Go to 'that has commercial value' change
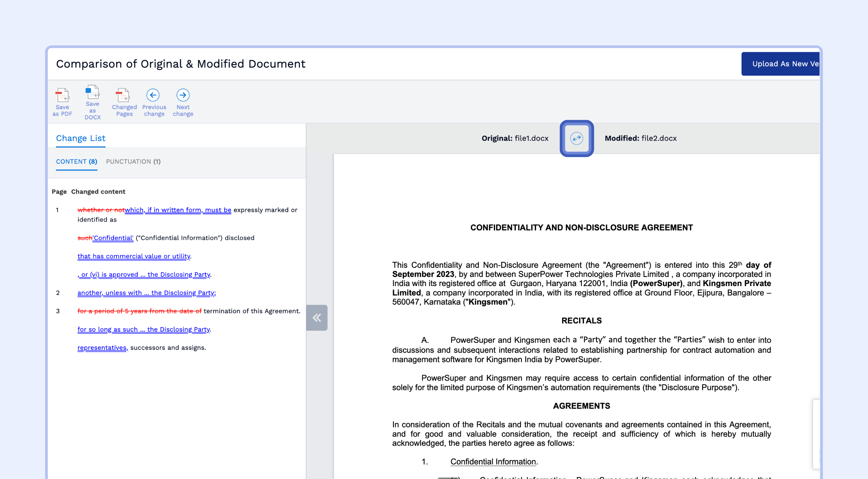Viewport: 868px width, 479px height. tap(134, 256)
